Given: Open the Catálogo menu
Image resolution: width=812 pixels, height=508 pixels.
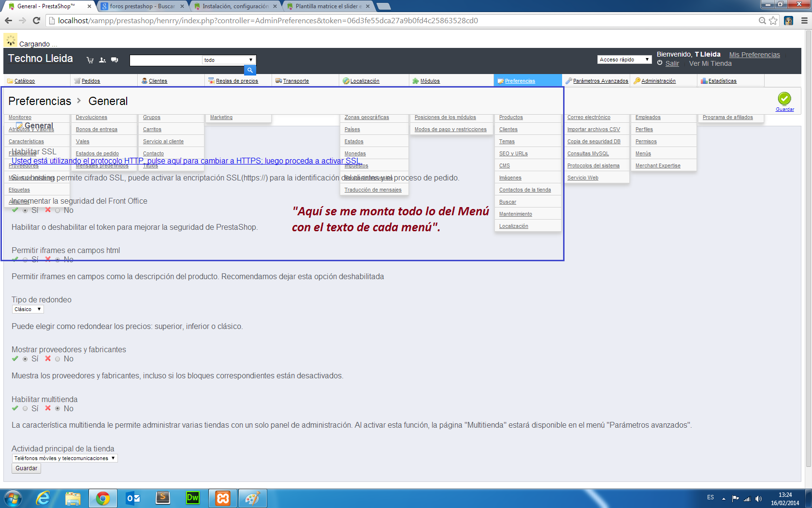Looking at the screenshot, I should click(25, 81).
